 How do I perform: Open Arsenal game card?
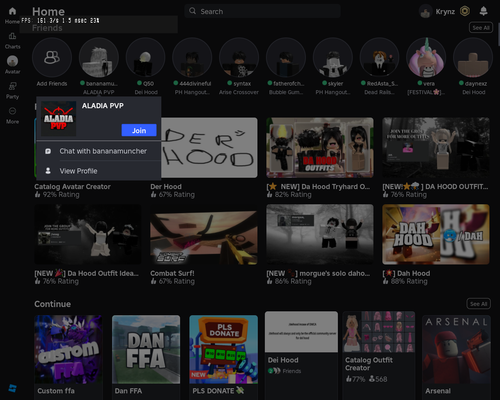click(x=456, y=357)
